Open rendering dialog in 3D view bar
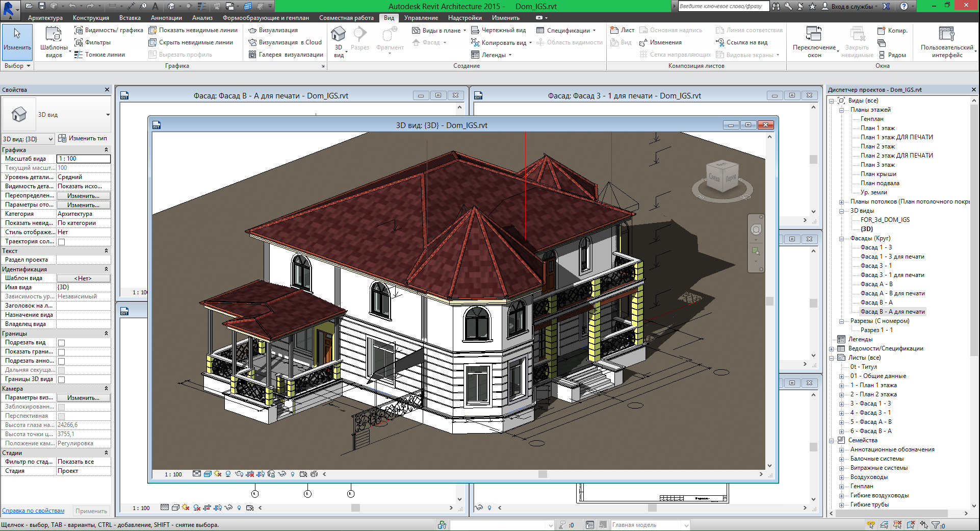980x531 pixels. [239, 474]
